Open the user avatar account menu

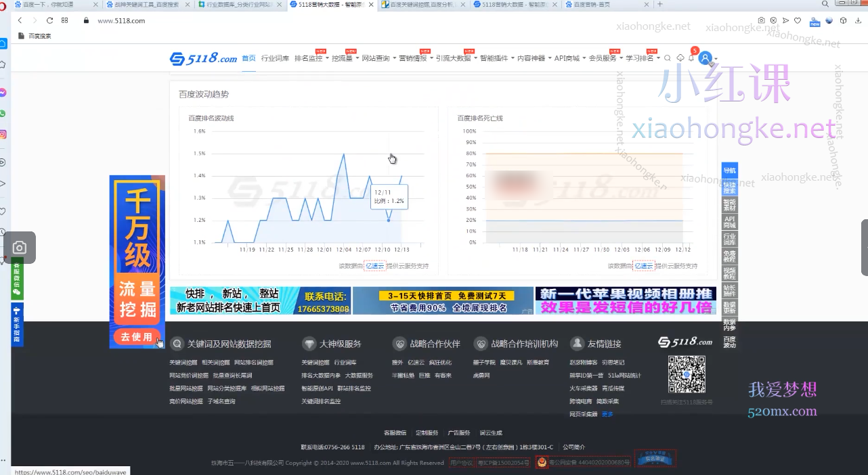706,58
